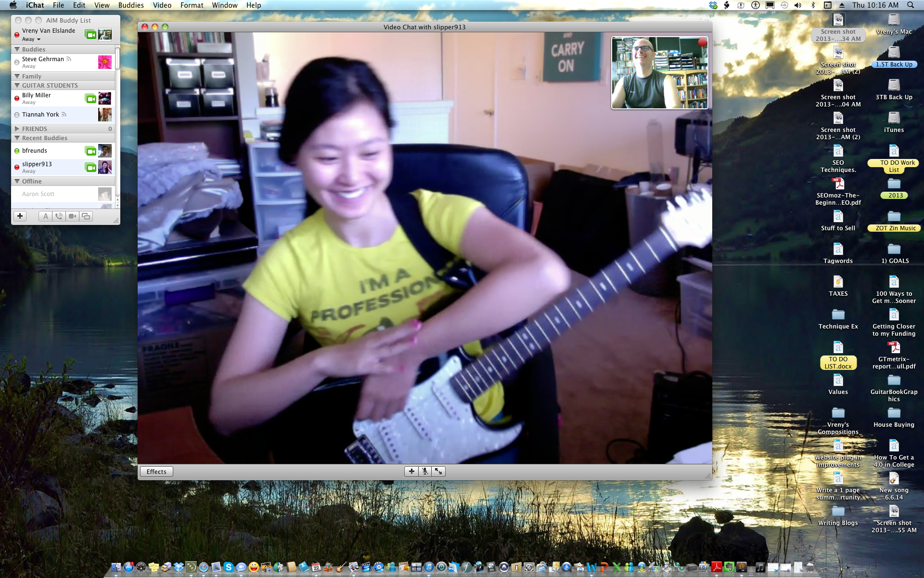Expand the FRIENDS group
Screen dimensions: 924x578
point(17,129)
